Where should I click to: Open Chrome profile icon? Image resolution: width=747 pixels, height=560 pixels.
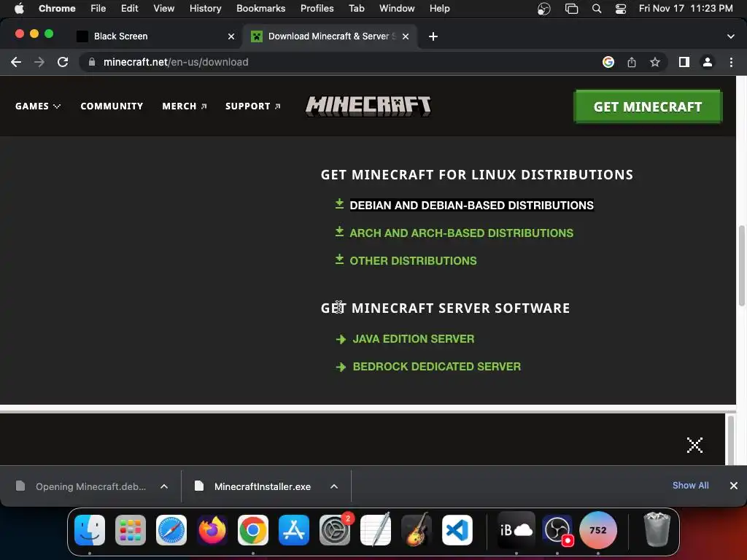[708, 62]
